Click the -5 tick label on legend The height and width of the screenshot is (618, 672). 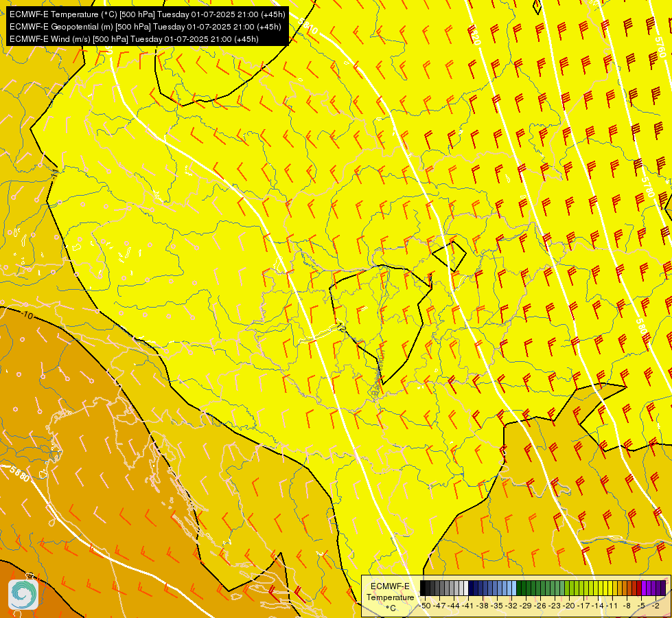[x=640, y=606]
